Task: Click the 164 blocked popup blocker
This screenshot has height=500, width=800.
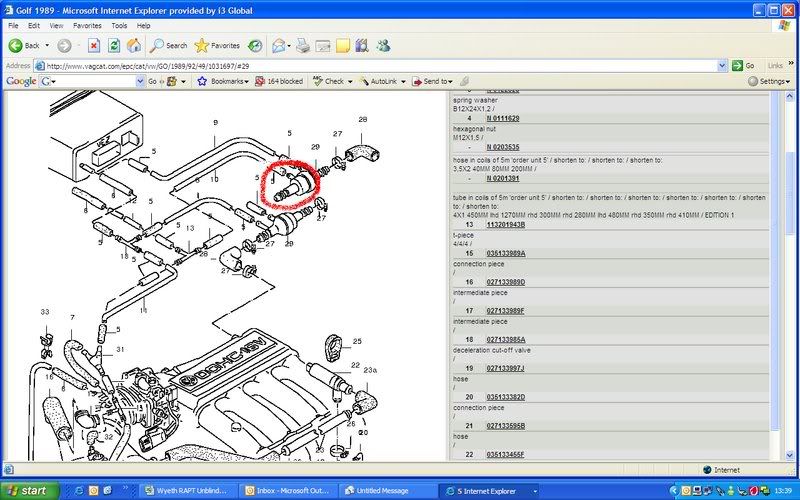Action: [x=279, y=81]
